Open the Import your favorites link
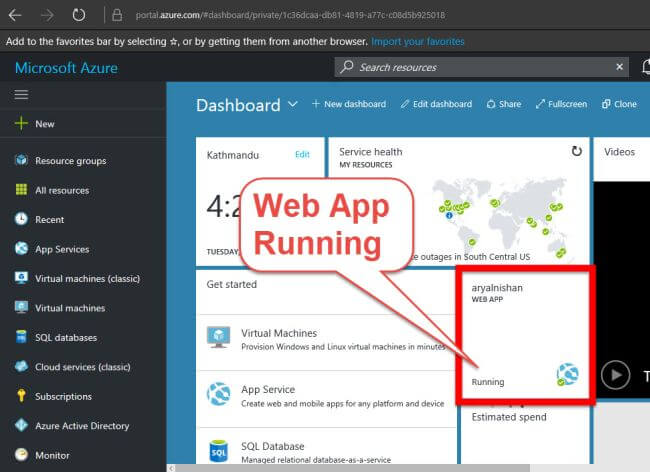650x472 pixels. [x=417, y=41]
